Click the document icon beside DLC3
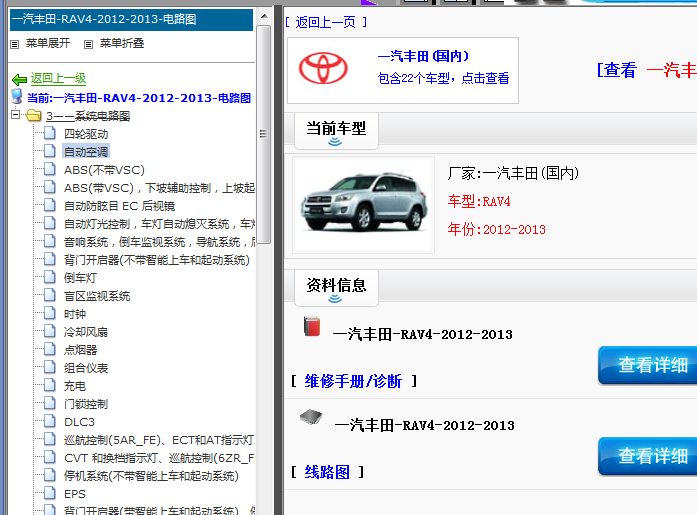The height and width of the screenshot is (515, 697). [50, 421]
